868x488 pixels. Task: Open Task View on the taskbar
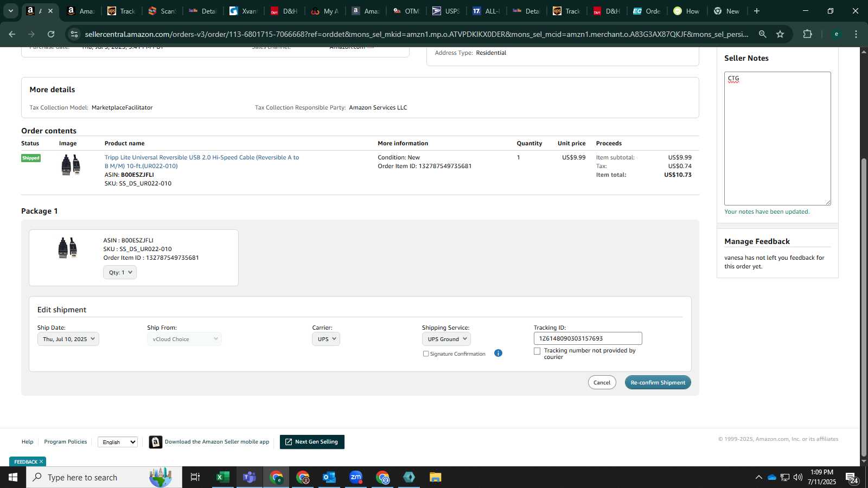click(x=195, y=477)
